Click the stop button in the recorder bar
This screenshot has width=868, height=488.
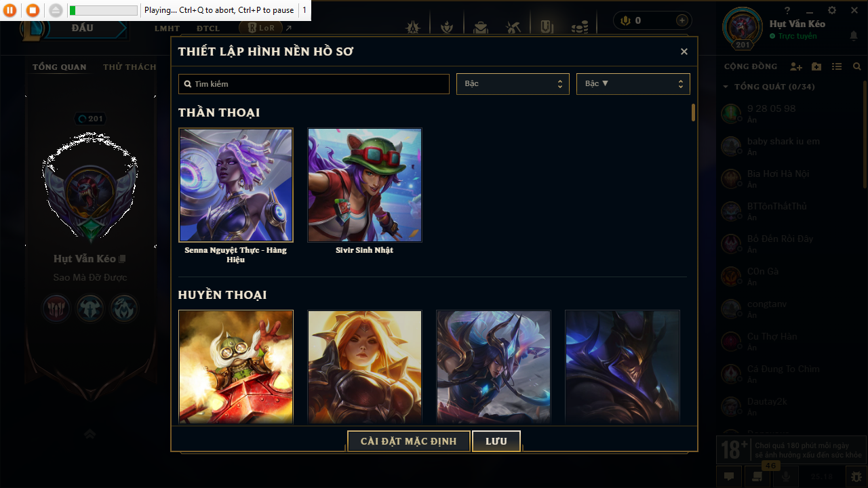pyautogui.click(x=33, y=10)
